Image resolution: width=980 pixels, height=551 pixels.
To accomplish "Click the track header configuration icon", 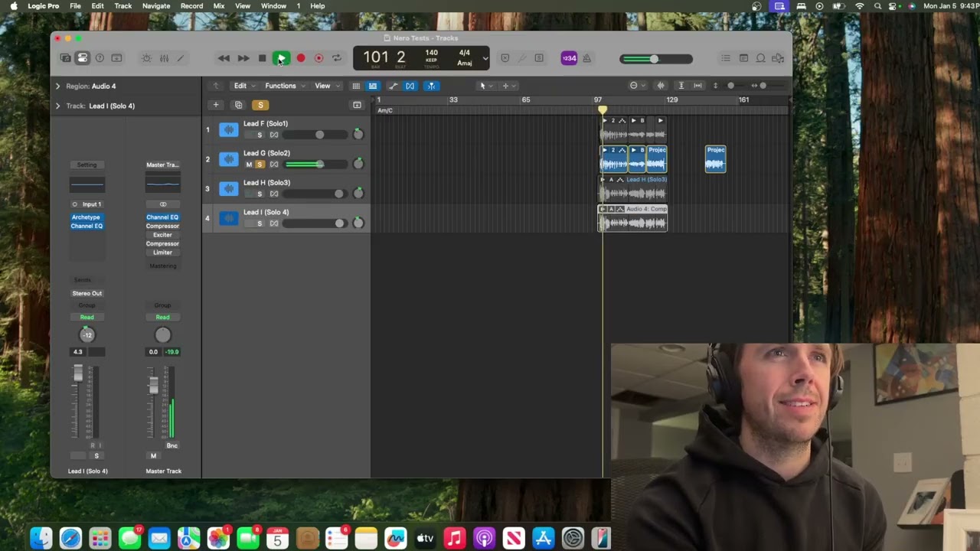I will 357,105.
